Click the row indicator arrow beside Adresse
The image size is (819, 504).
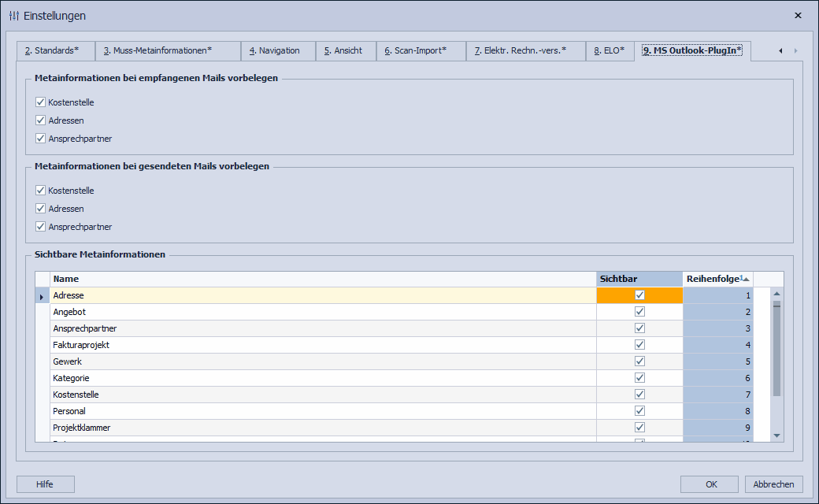[x=42, y=296]
